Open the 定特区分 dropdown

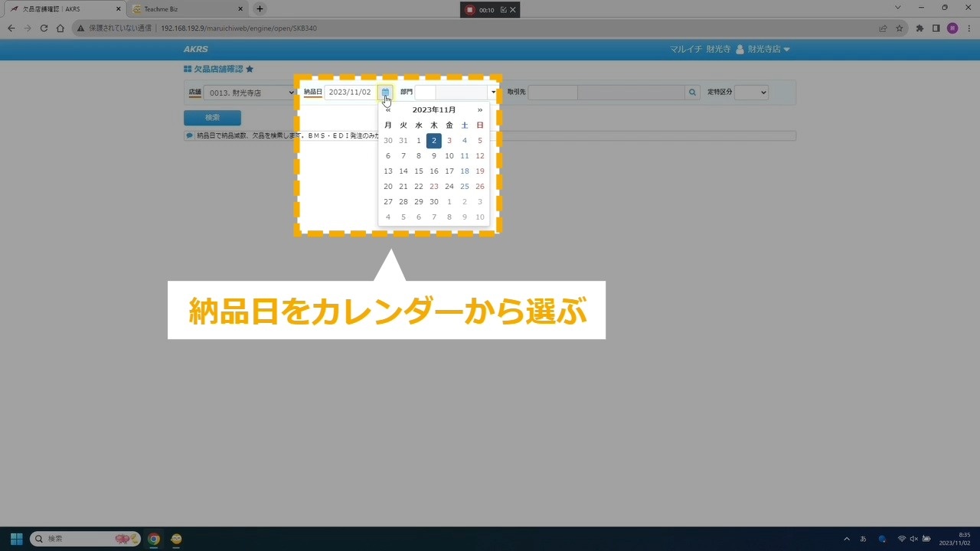click(x=751, y=93)
